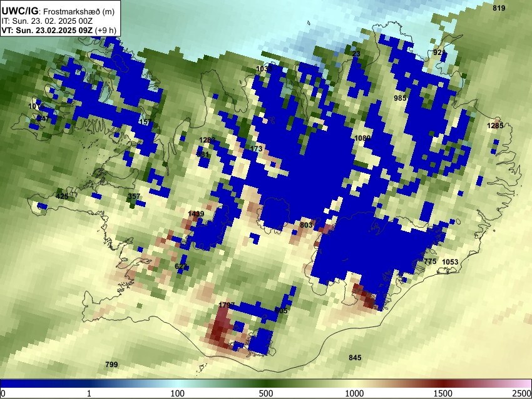The image size is (532, 399).
Task: Click the map title 'UWC/IG: Frostmarkshæð (m)'
Action: pyautogui.click(x=58, y=11)
